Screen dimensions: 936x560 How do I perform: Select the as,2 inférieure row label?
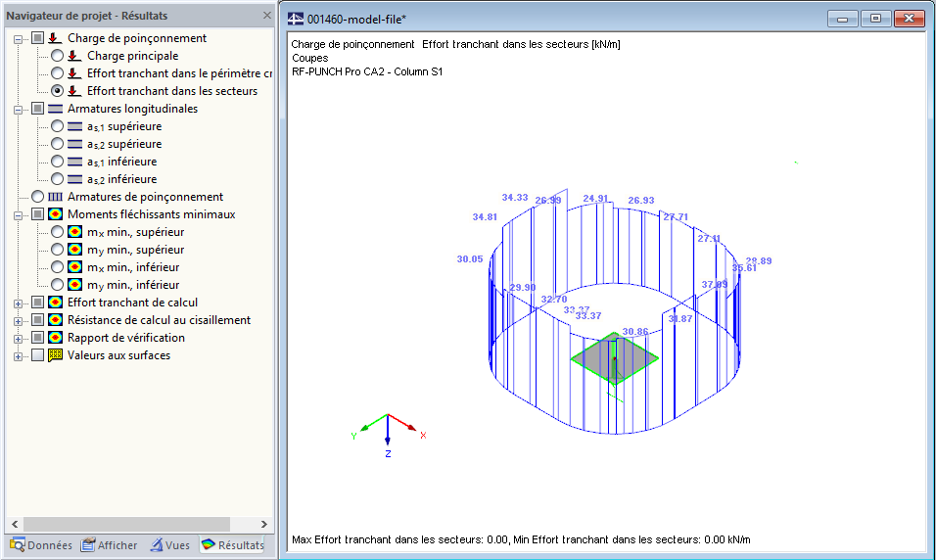121,179
